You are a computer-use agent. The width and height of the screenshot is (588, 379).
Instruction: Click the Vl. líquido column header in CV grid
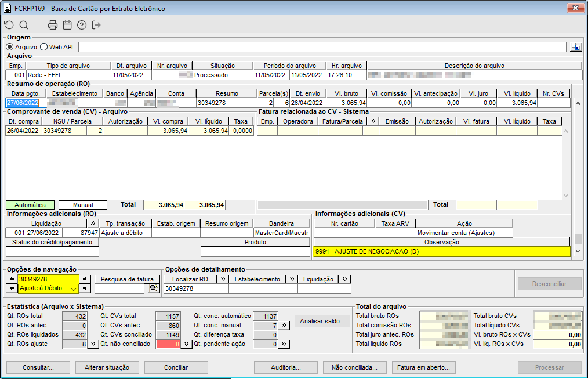coord(209,121)
